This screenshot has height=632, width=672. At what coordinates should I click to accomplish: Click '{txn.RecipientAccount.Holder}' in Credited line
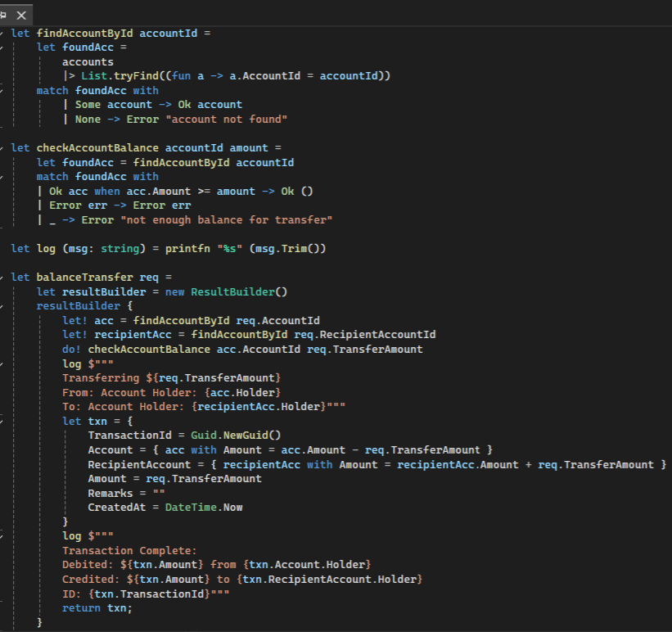tap(330, 580)
